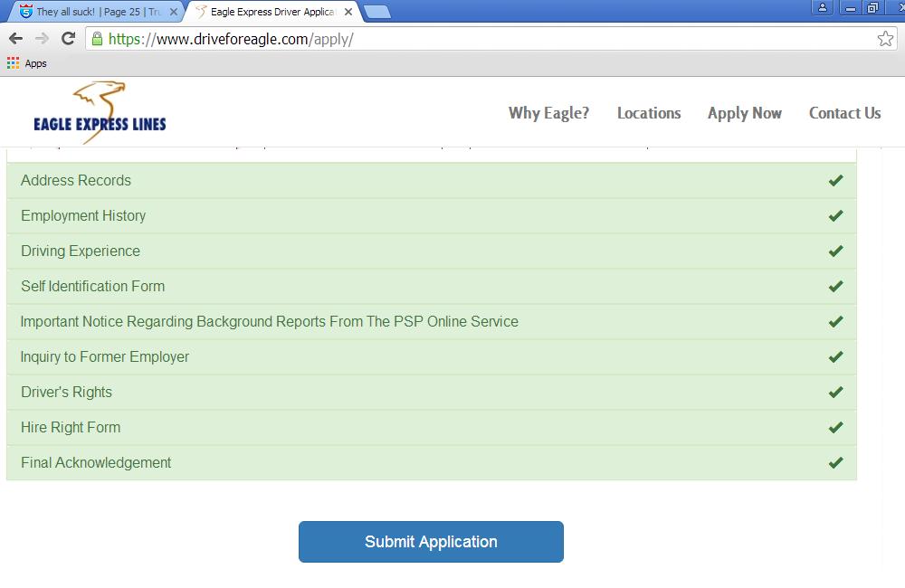Open the Chrome user profile icon
The height and width of the screenshot is (588, 905).
pos(823,8)
